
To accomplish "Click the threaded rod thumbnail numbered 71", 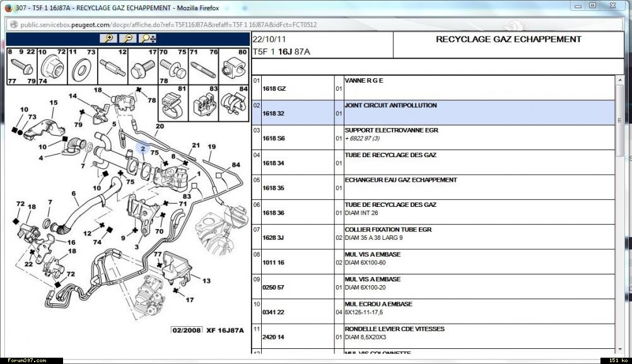I will pos(203,66).
